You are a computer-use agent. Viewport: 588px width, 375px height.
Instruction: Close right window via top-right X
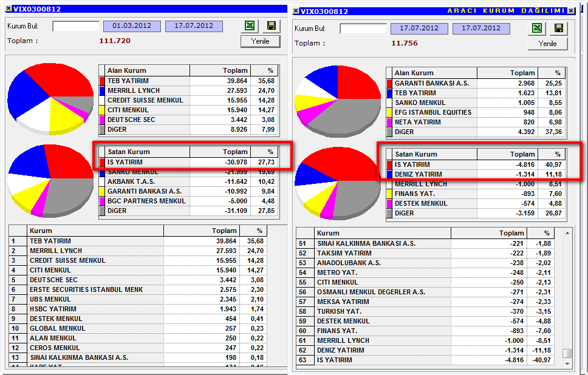[x=571, y=11]
